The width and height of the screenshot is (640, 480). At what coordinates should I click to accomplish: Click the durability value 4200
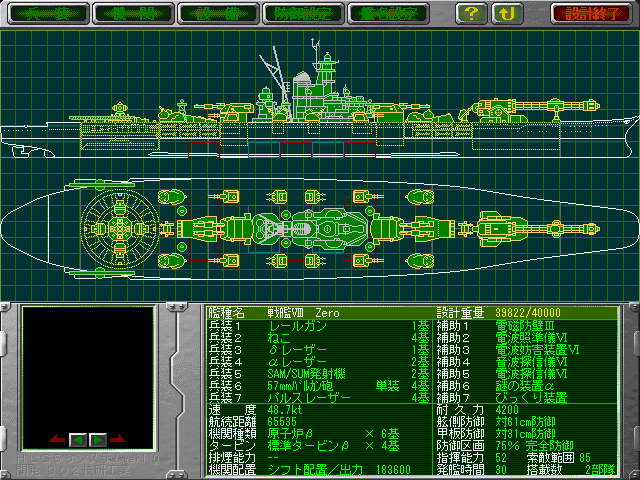(x=507, y=410)
